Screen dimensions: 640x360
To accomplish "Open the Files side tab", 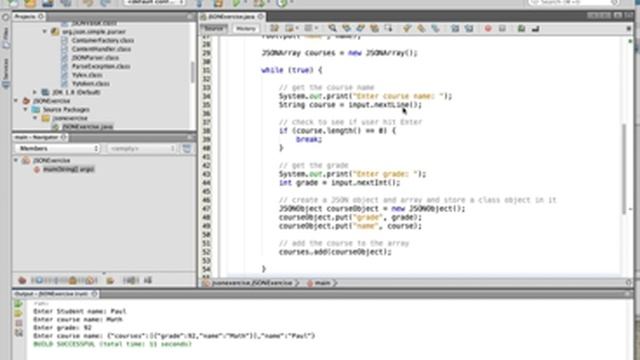I will click(6, 38).
